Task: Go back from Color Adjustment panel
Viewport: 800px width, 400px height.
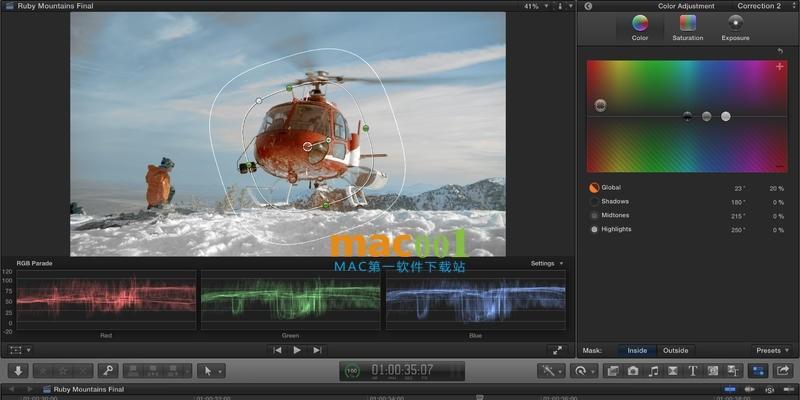Action: (x=588, y=6)
